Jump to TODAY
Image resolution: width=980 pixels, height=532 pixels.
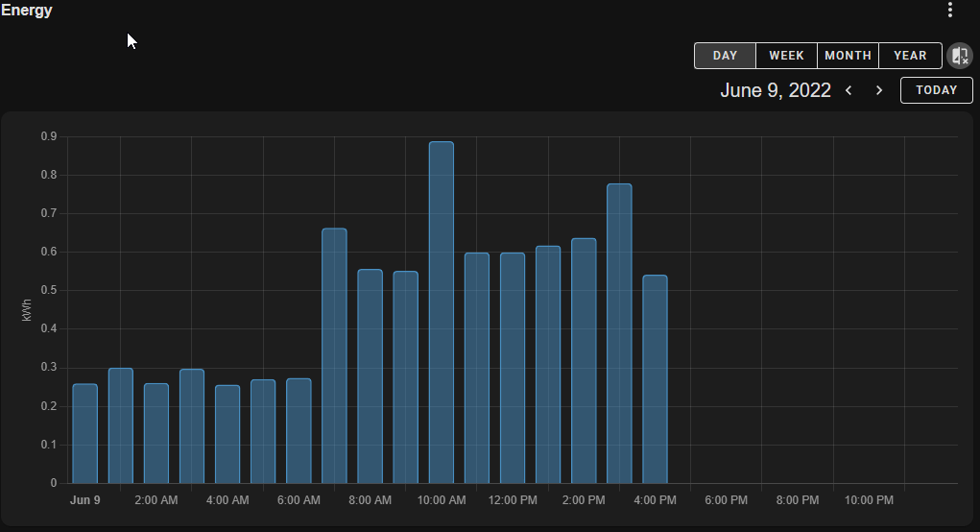[936, 90]
